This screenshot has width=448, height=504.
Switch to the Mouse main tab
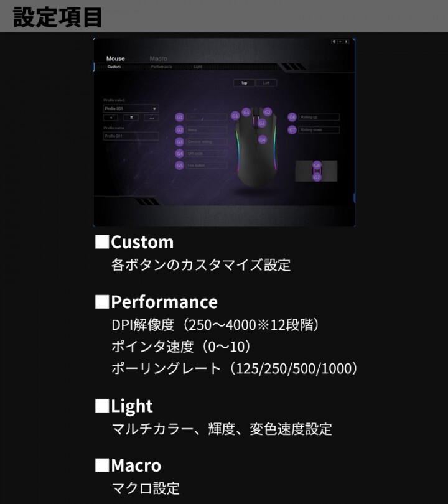pyautogui.click(x=115, y=58)
